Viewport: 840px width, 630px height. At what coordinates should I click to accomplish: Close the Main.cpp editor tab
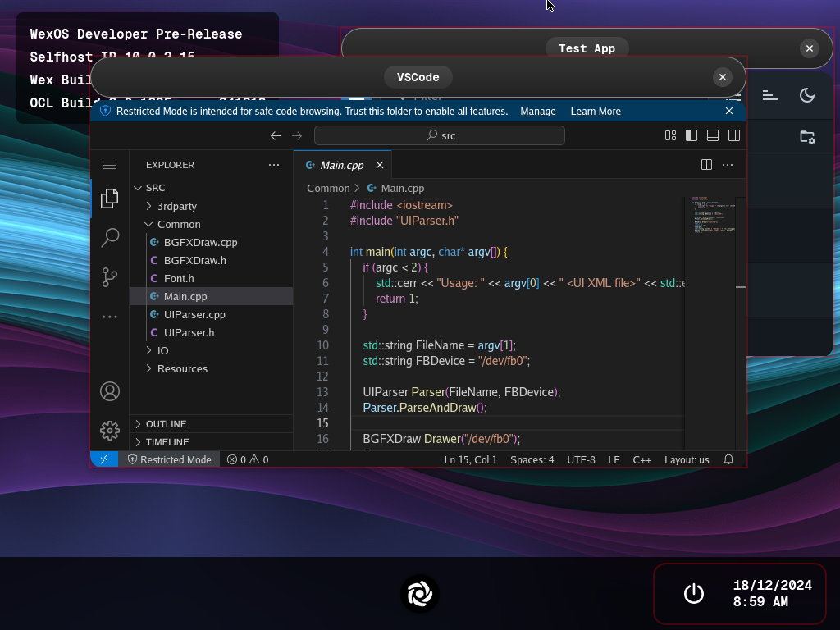[x=380, y=165]
